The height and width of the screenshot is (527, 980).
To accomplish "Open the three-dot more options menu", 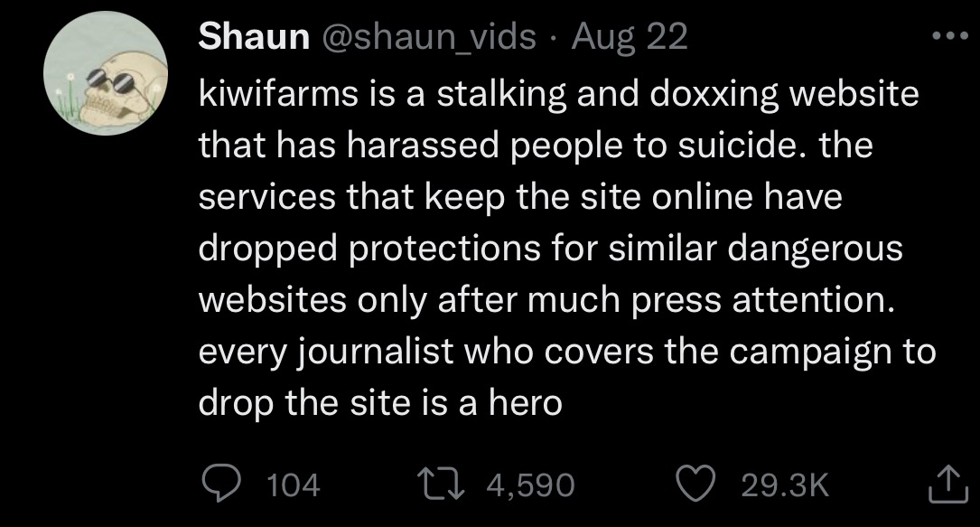I will (950, 36).
